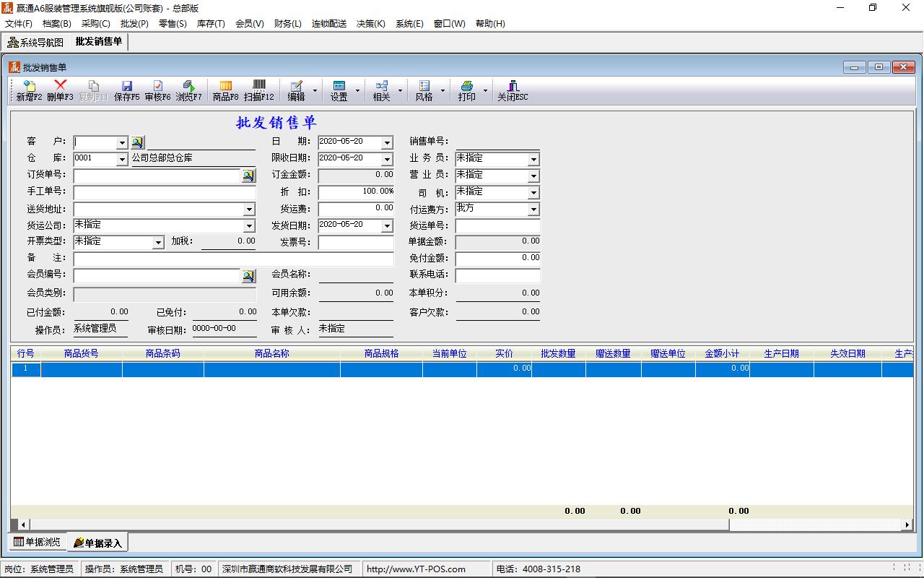Open the 批发(P) menu

tap(134, 23)
